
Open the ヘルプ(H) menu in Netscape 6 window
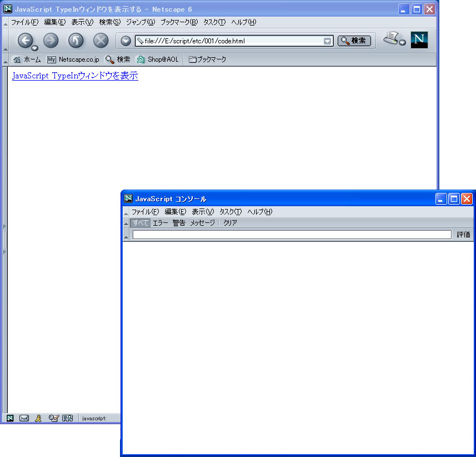244,22
